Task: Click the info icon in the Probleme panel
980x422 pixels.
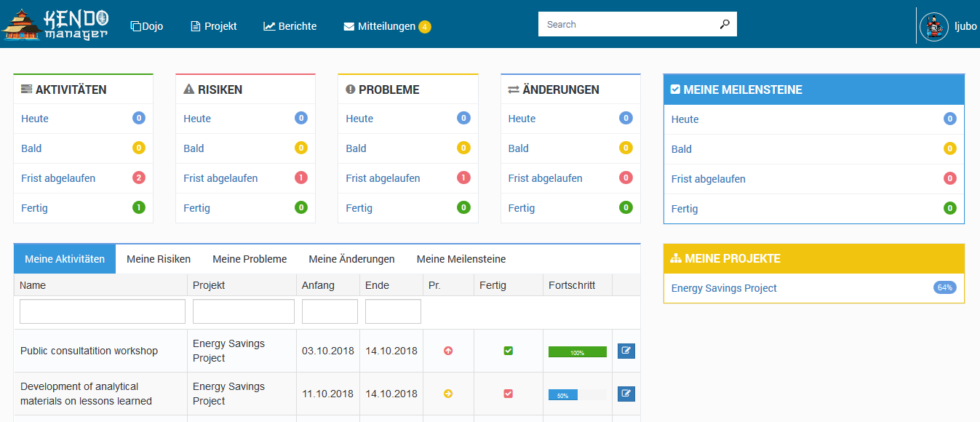Action: pos(351,89)
